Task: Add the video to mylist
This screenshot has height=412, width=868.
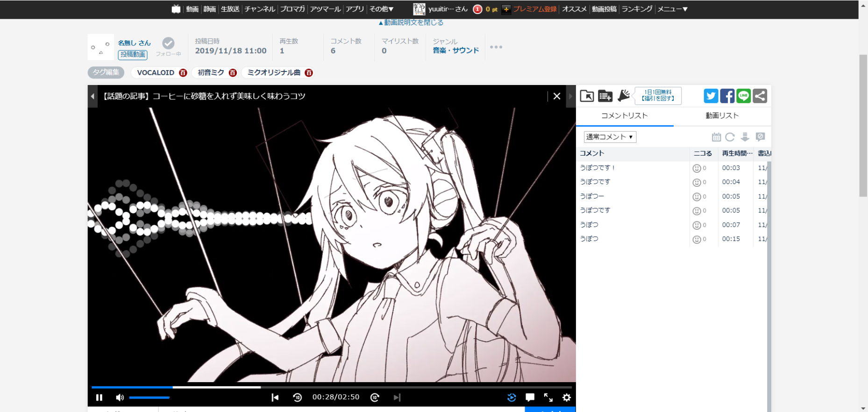Action: tap(605, 96)
